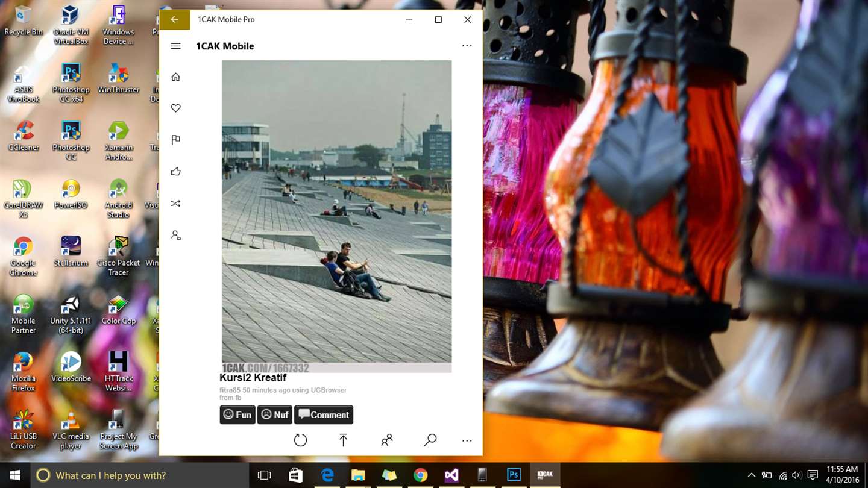Open search using the magnifier icon
The image size is (868, 488).
pos(430,440)
